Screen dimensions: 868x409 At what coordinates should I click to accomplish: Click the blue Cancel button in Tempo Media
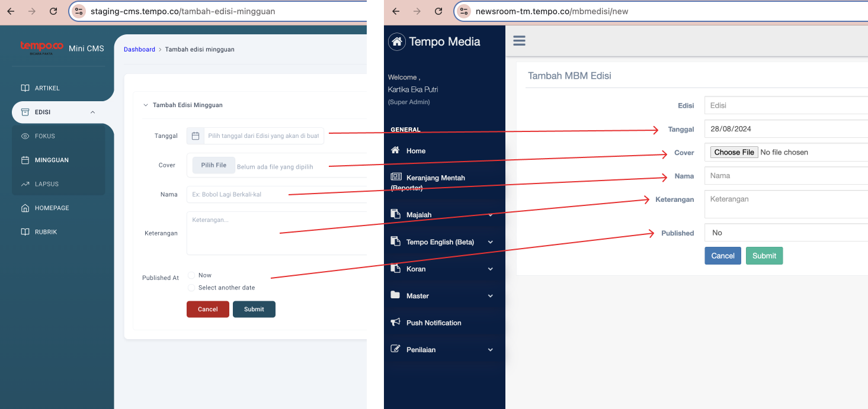click(723, 256)
